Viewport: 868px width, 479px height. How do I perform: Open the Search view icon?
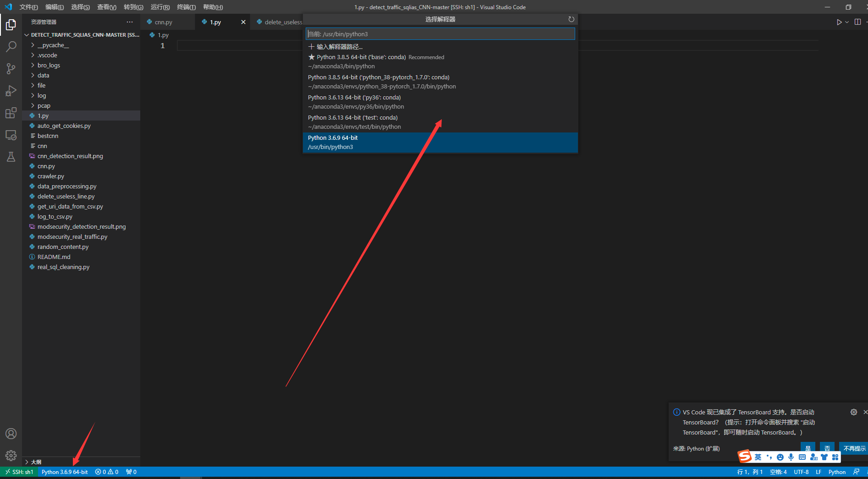pyautogui.click(x=11, y=46)
